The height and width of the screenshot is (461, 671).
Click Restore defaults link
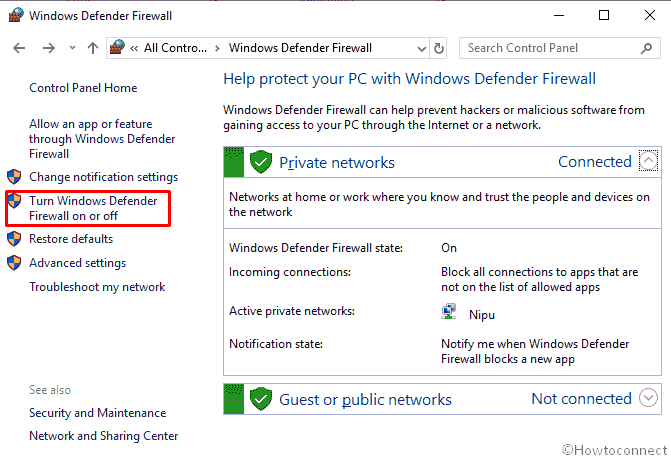tap(71, 239)
